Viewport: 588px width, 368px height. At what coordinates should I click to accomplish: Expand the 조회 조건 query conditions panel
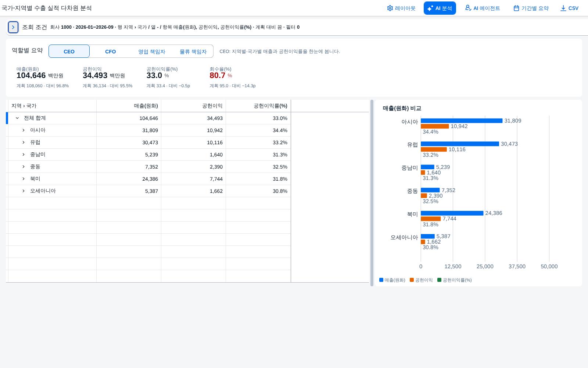tap(13, 27)
